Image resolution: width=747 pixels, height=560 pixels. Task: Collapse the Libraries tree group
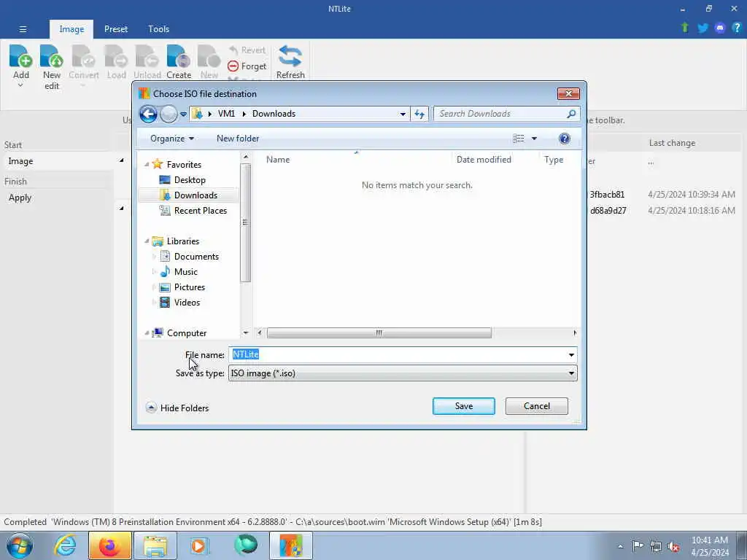[147, 241]
